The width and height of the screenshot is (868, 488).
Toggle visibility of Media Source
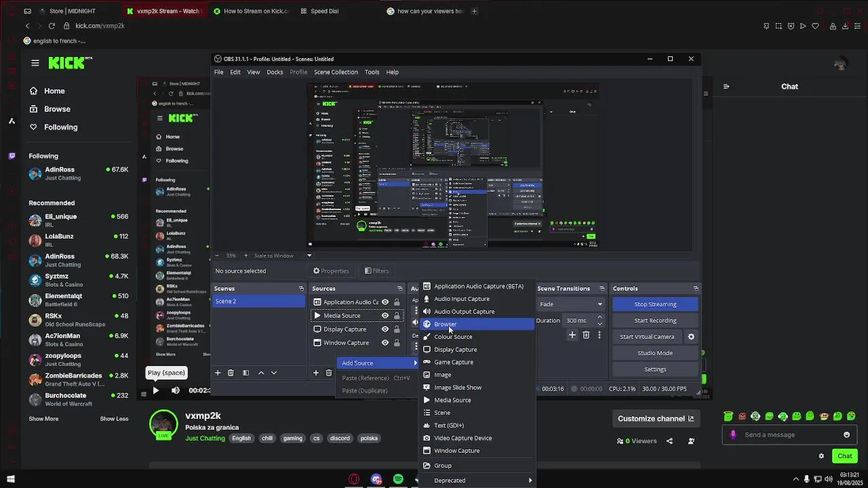(x=385, y=316)
